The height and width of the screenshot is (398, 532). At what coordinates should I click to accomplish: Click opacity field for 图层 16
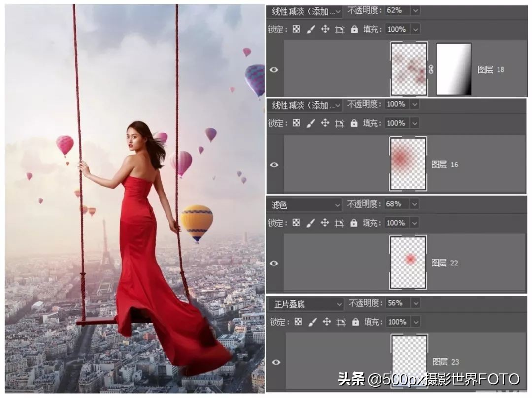click(x=398, y=104)
